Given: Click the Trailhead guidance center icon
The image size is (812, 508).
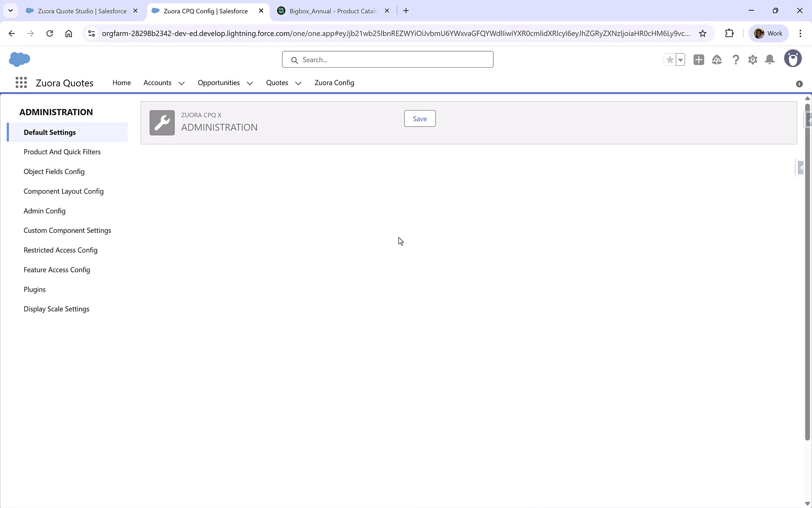Looking at the screenshot, I should 717,60.
